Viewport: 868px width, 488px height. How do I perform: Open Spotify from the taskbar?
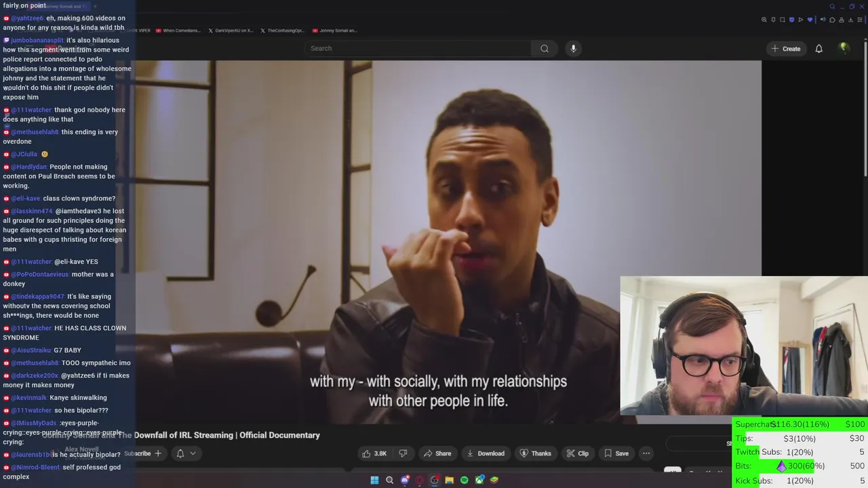(x=465, y=480)
